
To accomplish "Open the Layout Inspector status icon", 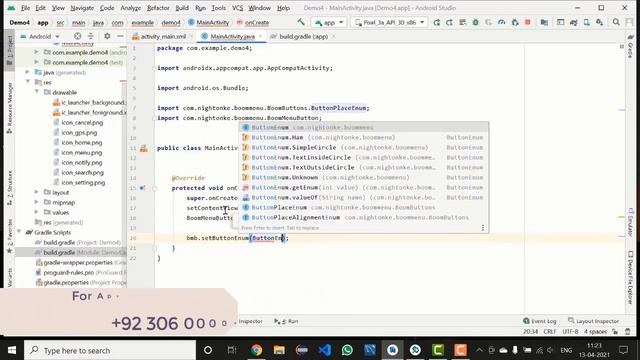I will tap(594, 321).
